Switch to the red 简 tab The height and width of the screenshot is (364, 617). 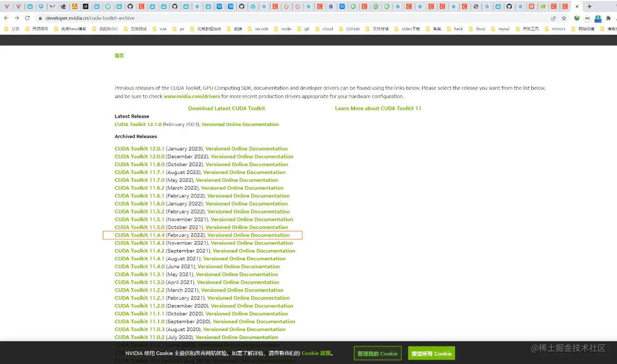(x=531, y=7)
